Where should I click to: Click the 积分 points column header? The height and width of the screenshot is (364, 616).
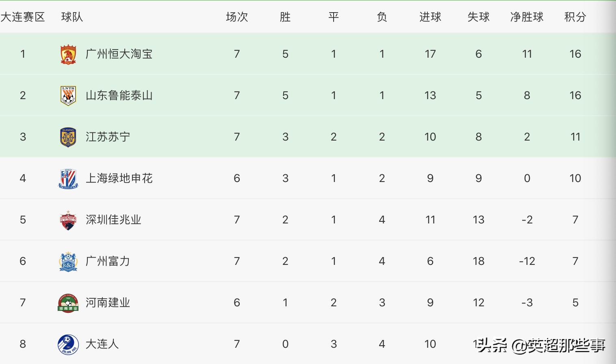575,17
